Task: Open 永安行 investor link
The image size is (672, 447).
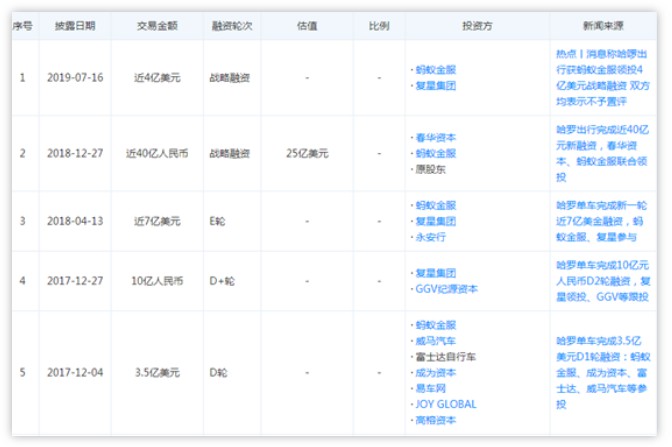Action: [431, 237]
